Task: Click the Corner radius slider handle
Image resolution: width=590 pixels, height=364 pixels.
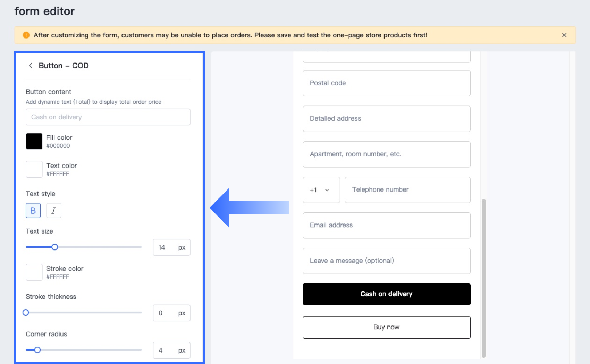Action: [x=37, y=350]
